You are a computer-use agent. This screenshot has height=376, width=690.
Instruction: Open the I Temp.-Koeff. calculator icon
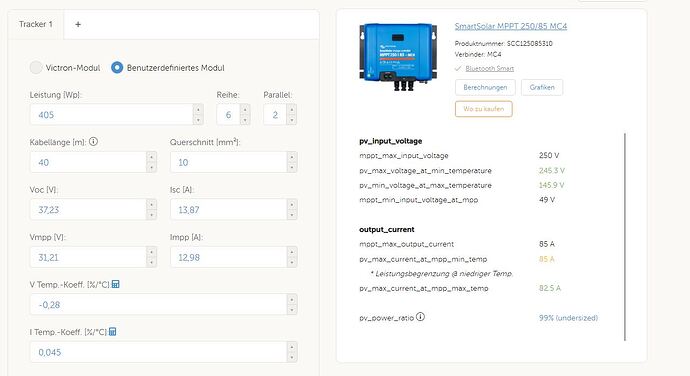pos(113,332)
